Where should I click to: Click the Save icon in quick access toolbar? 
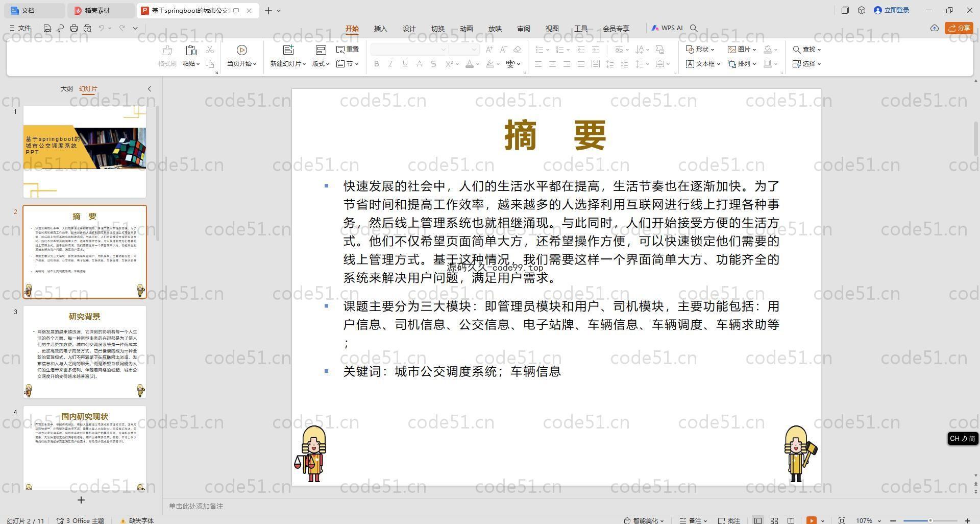pos(47,28)
